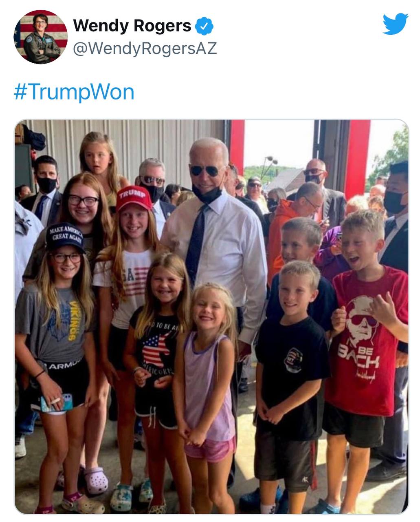
Task: Click the American flag unicorn shirt
Action: 157,351
